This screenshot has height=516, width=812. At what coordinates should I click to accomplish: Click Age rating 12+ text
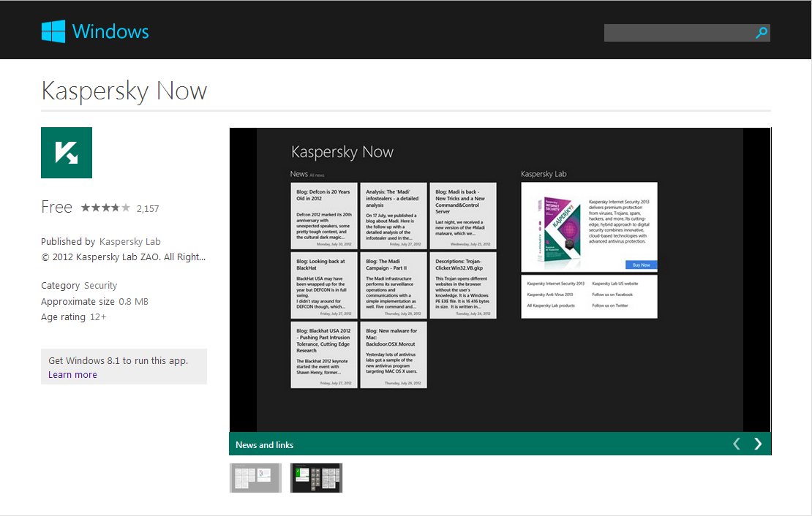(x=74, y=317)
